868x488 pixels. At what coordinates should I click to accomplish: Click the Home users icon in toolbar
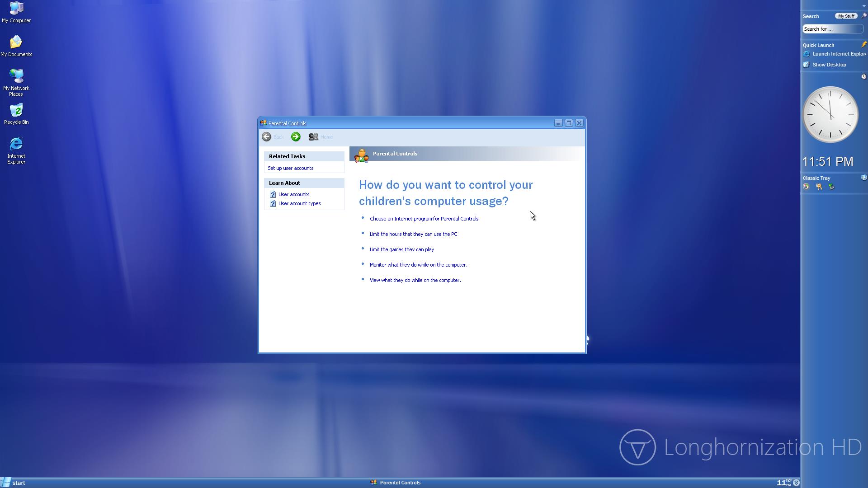point(313,137)
